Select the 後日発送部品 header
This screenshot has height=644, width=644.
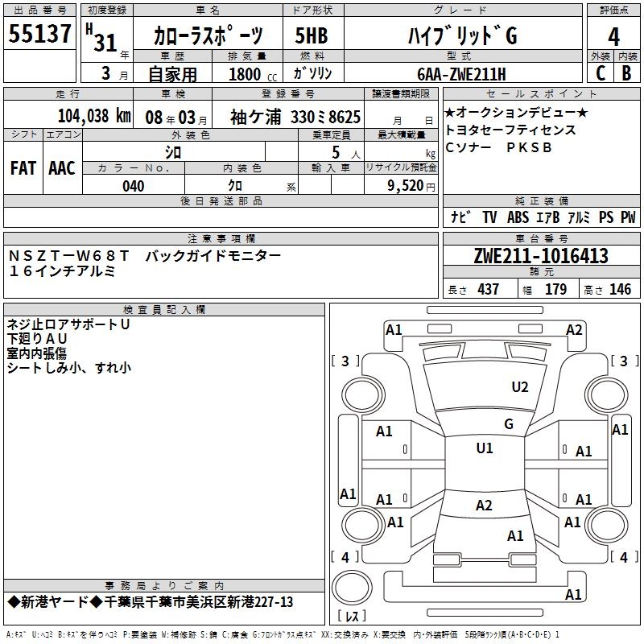click(x=221, y=200)
